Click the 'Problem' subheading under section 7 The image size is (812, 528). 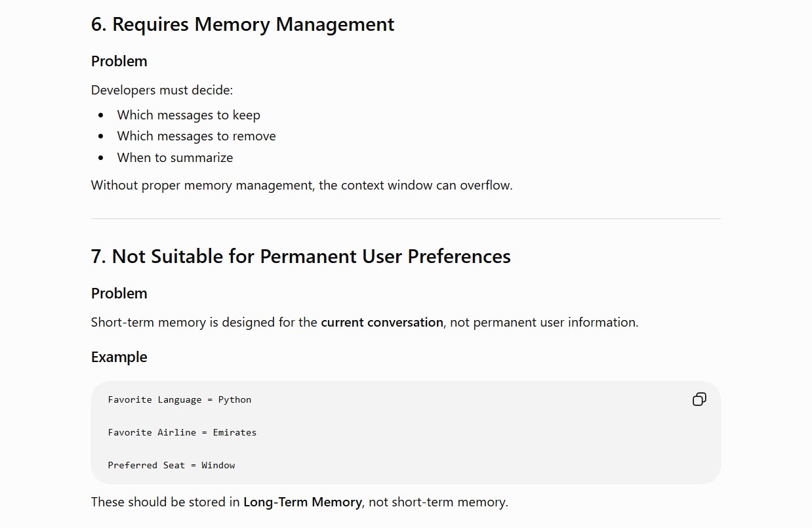tap(119, 293)
